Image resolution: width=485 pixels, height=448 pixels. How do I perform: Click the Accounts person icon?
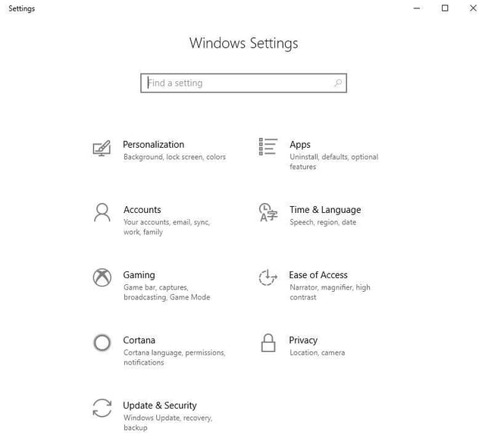[x=102, y=212]
